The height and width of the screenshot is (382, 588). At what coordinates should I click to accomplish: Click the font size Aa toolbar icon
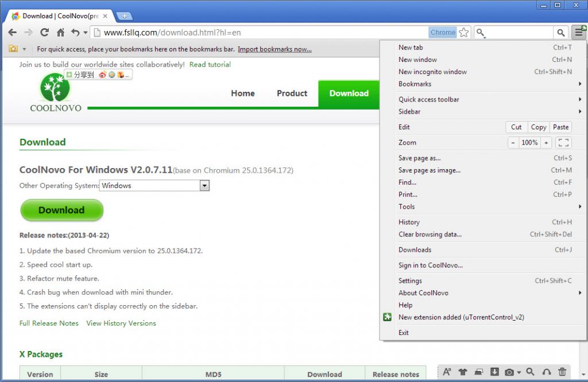[447, 372]
